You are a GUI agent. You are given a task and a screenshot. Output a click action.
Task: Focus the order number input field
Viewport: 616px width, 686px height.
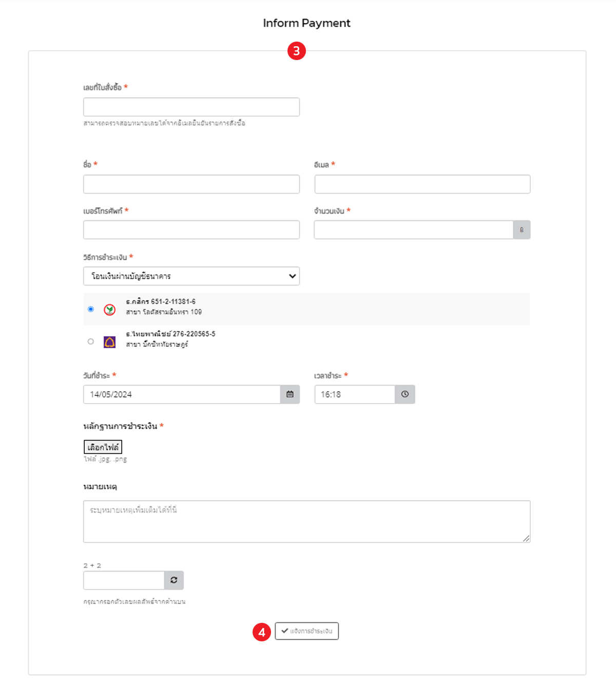click(191, 107)
